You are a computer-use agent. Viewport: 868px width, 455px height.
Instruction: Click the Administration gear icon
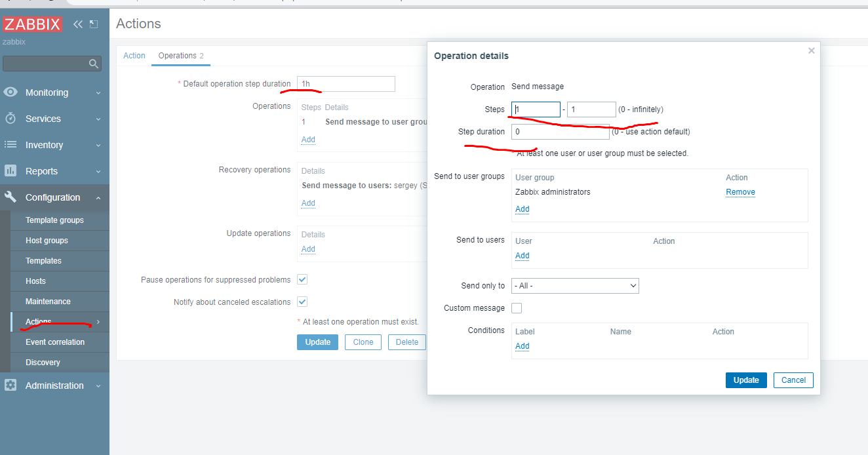10,386
